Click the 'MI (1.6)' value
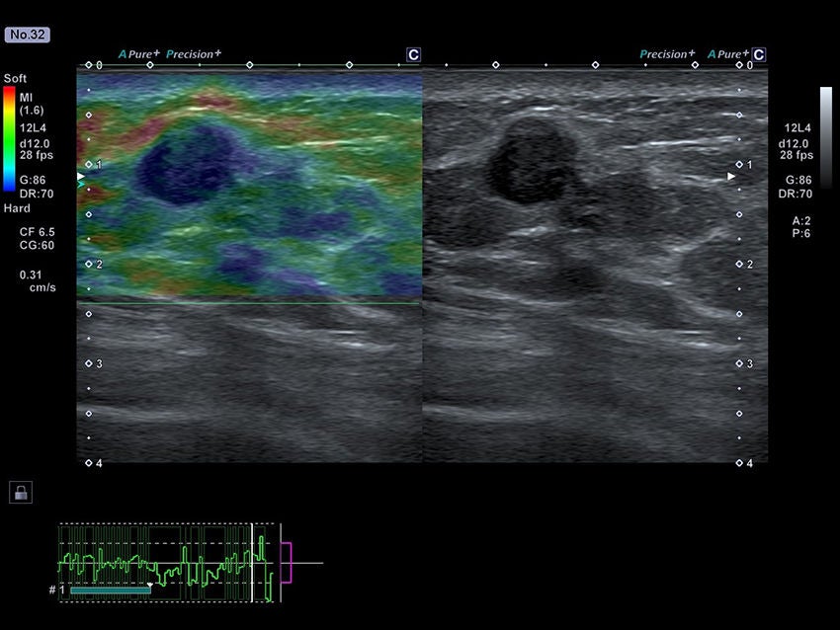840x630 pixels. [32, 104]
